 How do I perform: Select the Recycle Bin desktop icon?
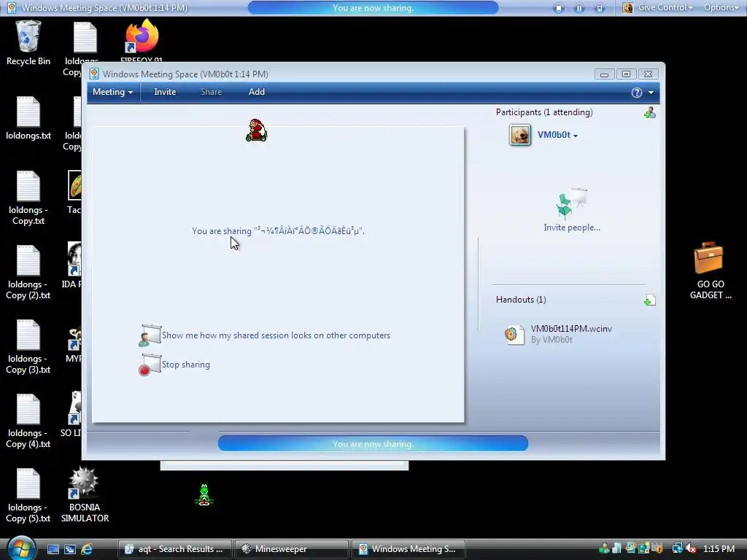[28, 42]
